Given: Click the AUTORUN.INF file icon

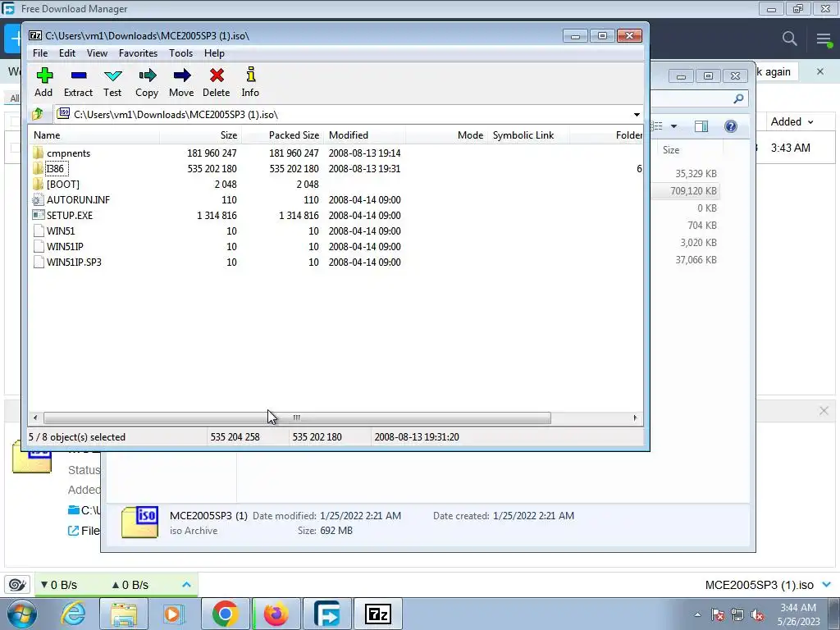Looking at the screenshot, I should [x=38, y=200].
